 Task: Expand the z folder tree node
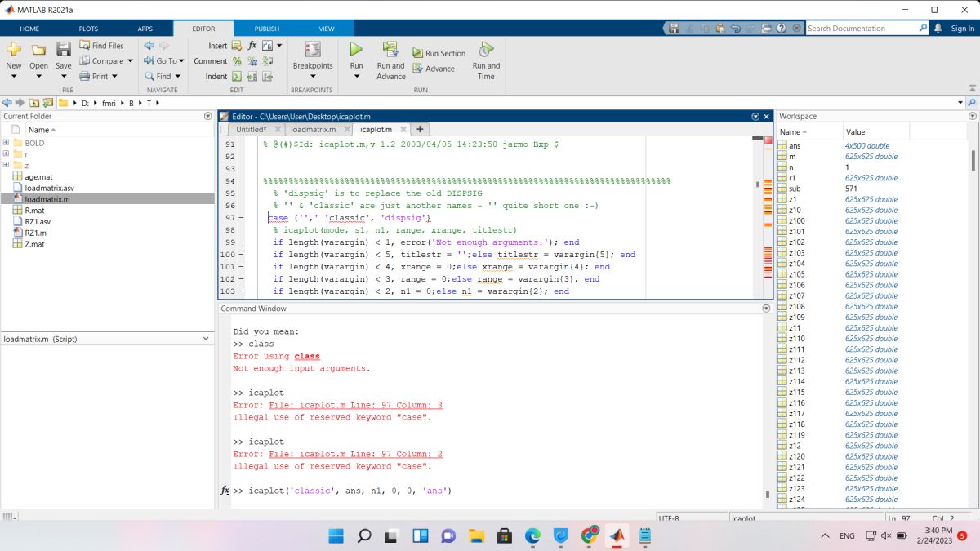tap(6, 166)
